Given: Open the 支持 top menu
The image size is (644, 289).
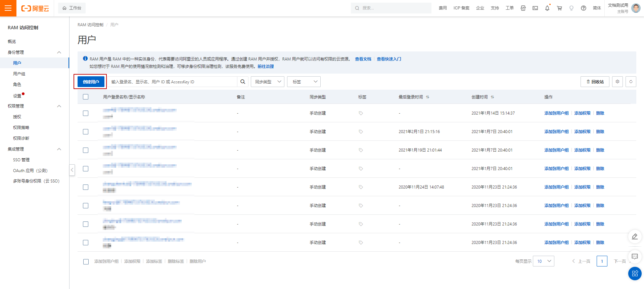Looking at the screenshot, I should (x=495, y=8).
